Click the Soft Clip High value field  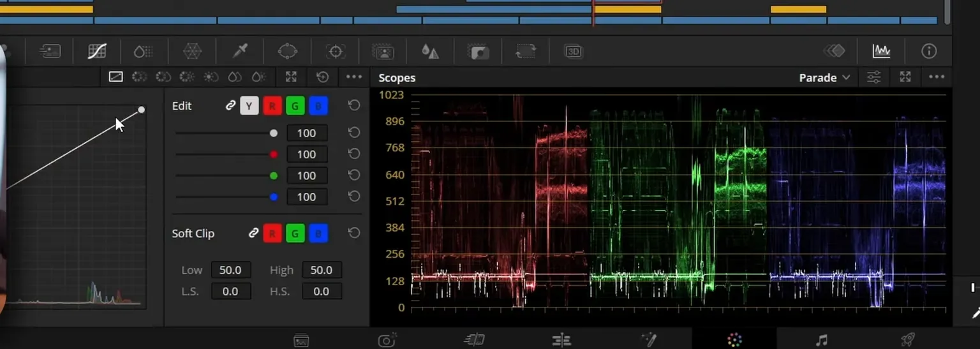[x=322, y=270]
